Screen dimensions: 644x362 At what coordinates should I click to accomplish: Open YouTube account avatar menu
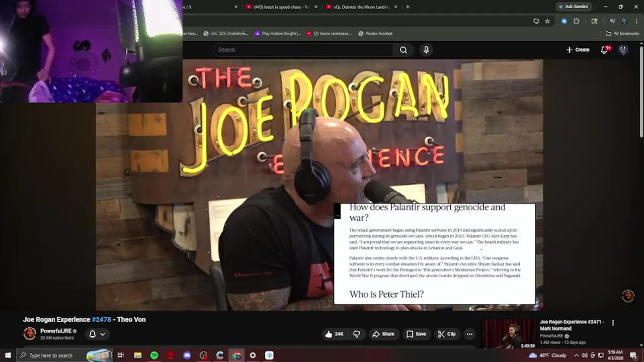coord(623,50)
